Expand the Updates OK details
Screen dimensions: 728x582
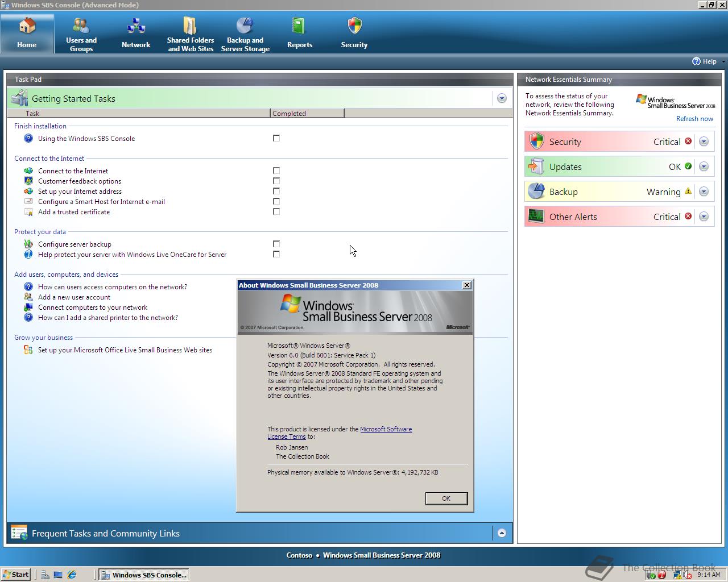pos(704,167)
